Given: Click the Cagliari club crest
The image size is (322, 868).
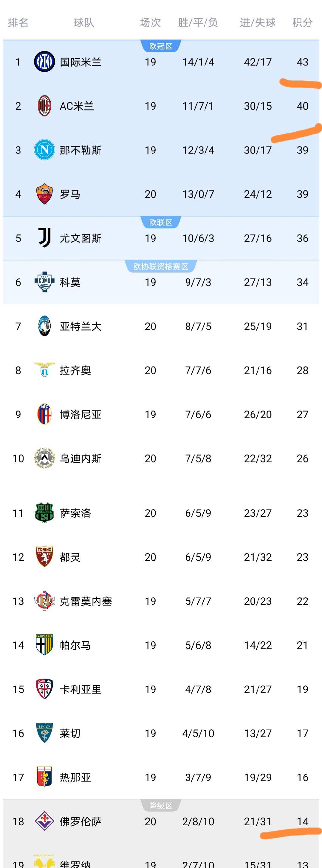Looking at the screenshot, I should [44, 689].
